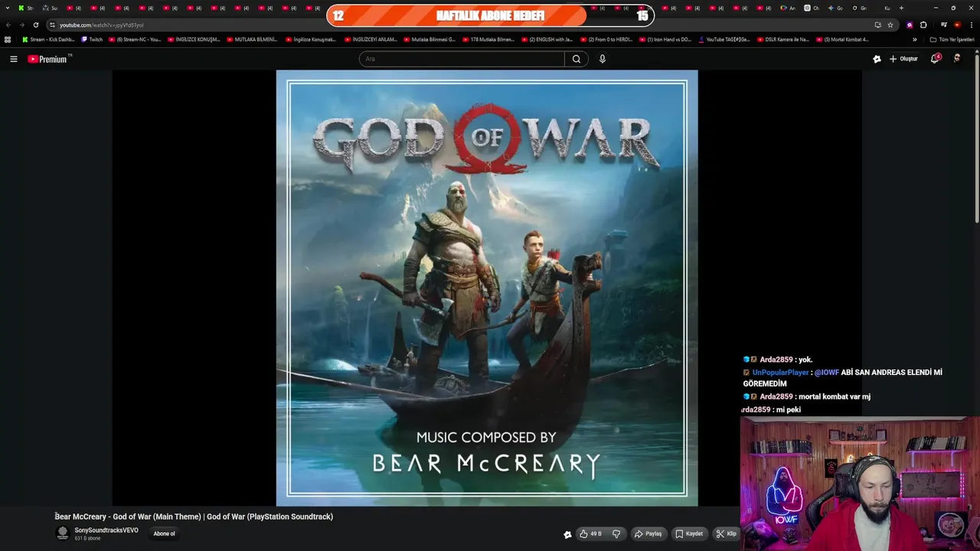The width and height of the screenshot is (980, 551).
Task: Open the YouTube account avatar menu
Action: (957, 59)
